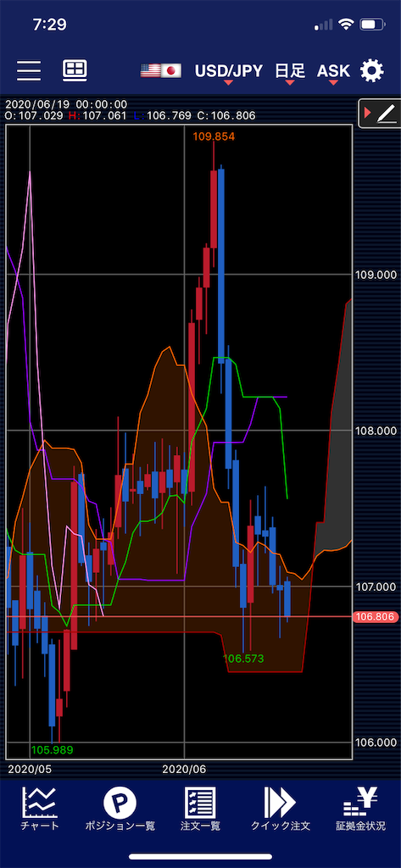Expand the drawing tools pencil panel
This screenshot has height=868, width=401.
381,114
